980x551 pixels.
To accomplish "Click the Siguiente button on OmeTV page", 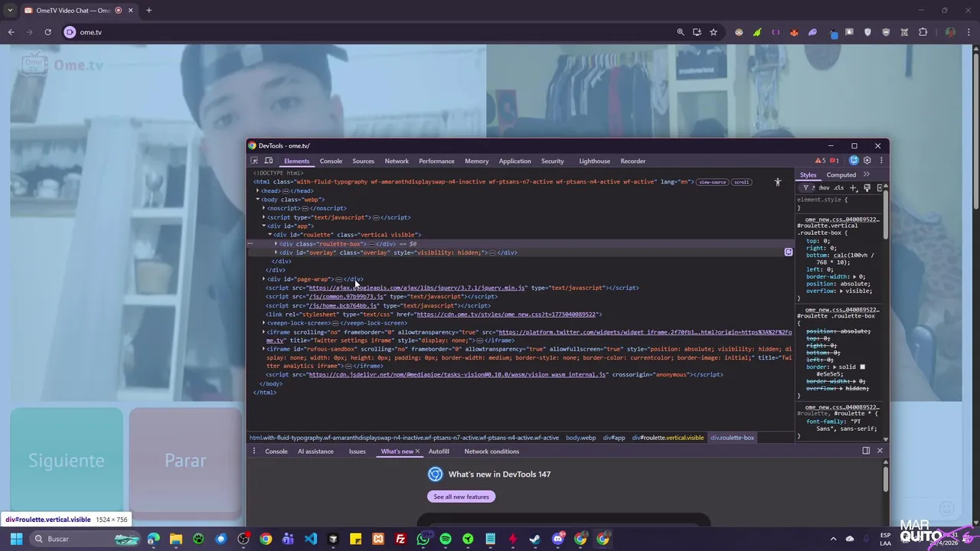I will coord(67,461).
